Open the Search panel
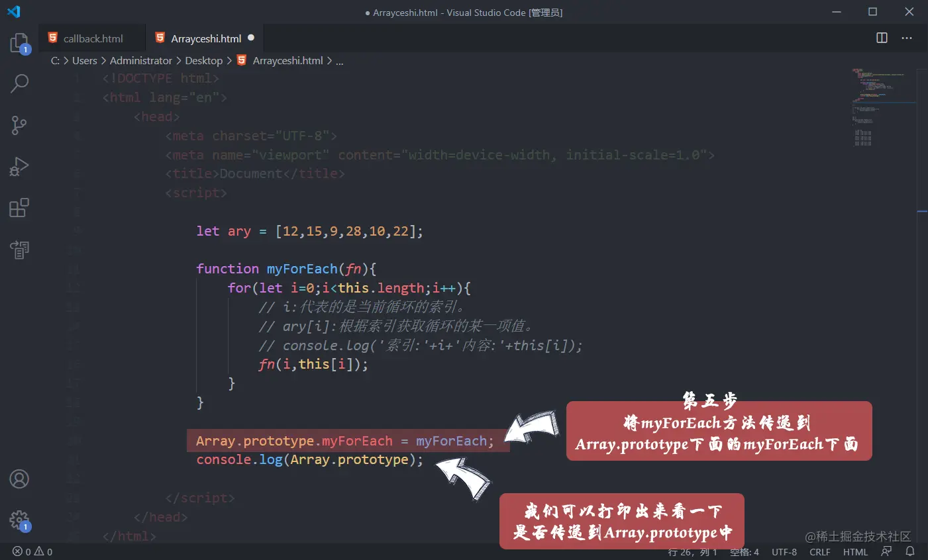Screen dimensions: 928x560 pyautogui.click(x=19, y=83)
